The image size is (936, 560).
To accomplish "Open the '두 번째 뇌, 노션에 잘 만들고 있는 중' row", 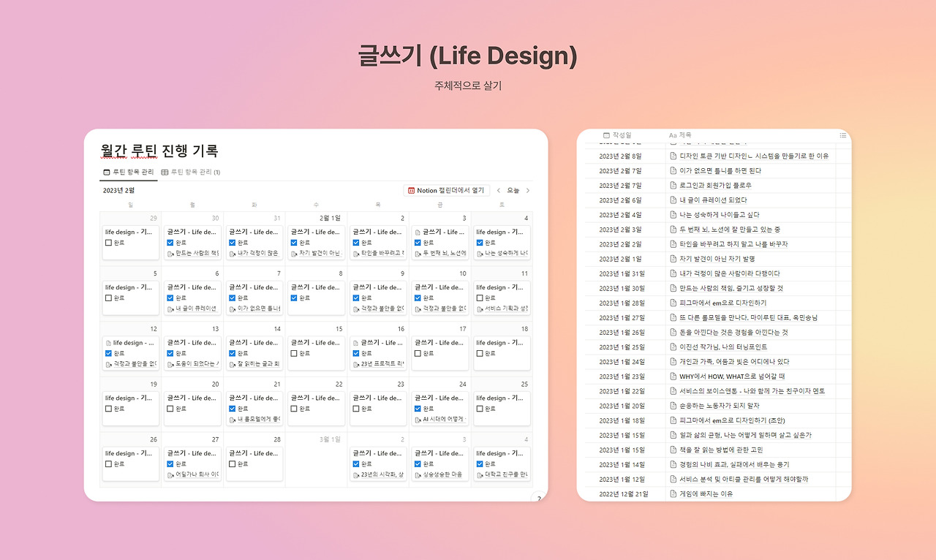I will 731,230.
